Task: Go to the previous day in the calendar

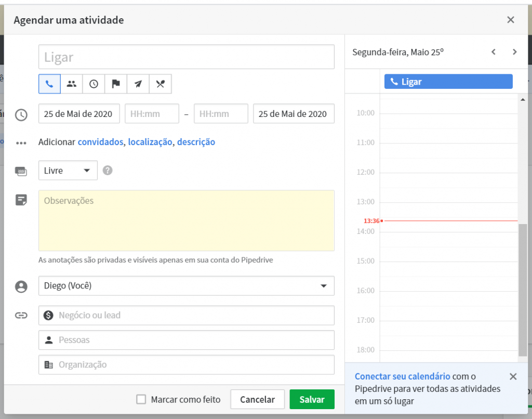Action: (494, 52)
